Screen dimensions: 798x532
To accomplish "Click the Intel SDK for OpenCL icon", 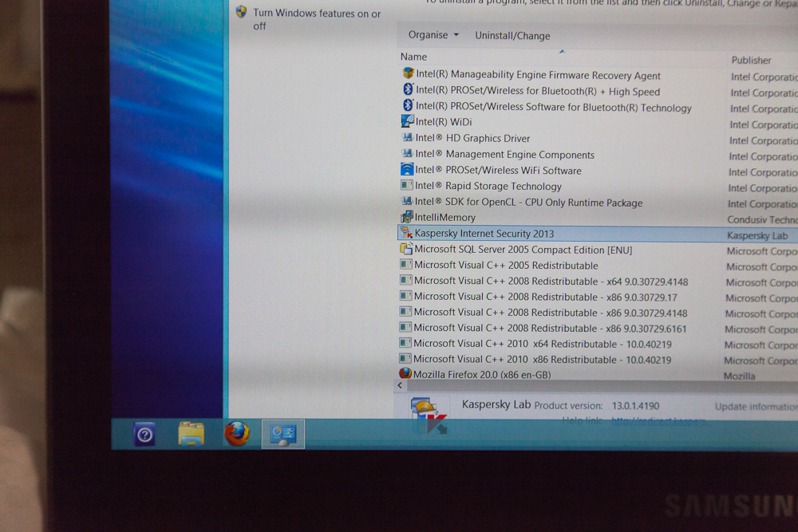I will tap(407, 201).
